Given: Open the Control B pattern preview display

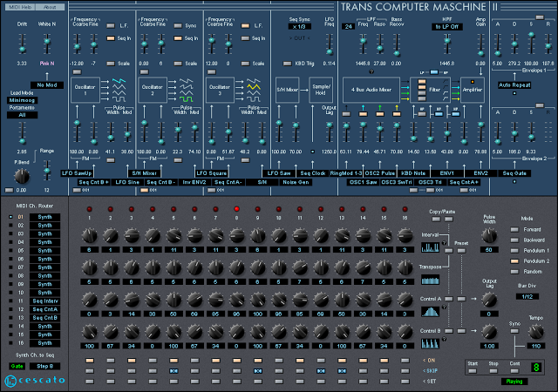Looking at the screenshot, I should click(430, 343).
